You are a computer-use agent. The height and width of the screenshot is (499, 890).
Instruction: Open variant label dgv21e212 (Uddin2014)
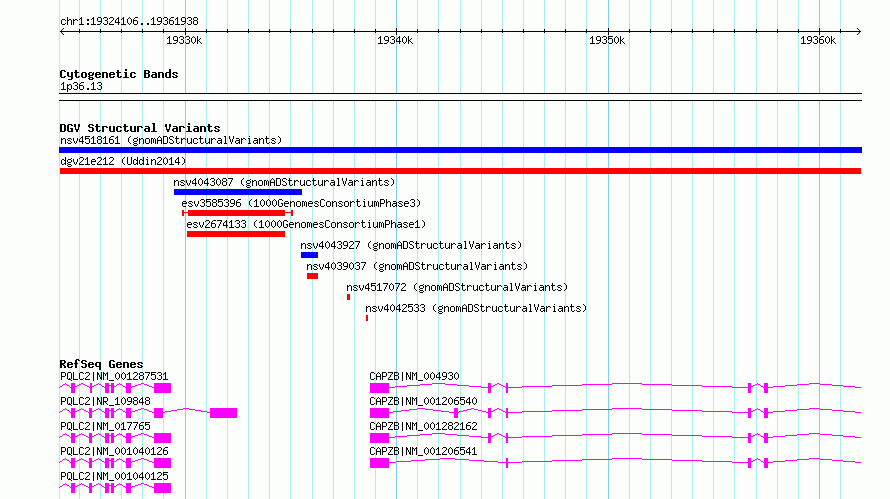123,161
